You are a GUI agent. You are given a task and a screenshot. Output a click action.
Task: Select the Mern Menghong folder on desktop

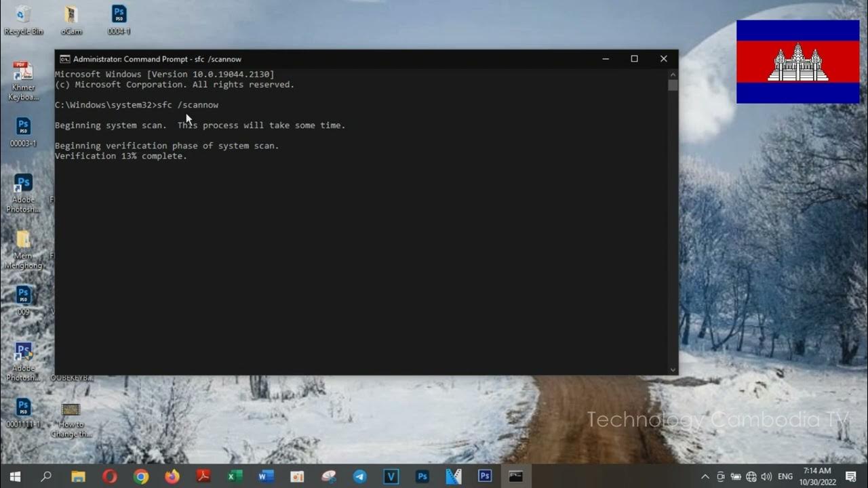23,249
